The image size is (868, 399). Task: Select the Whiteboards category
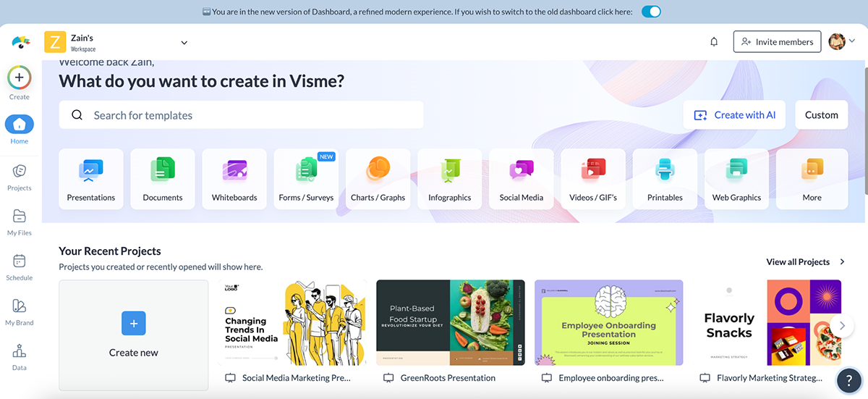point(234,179)
